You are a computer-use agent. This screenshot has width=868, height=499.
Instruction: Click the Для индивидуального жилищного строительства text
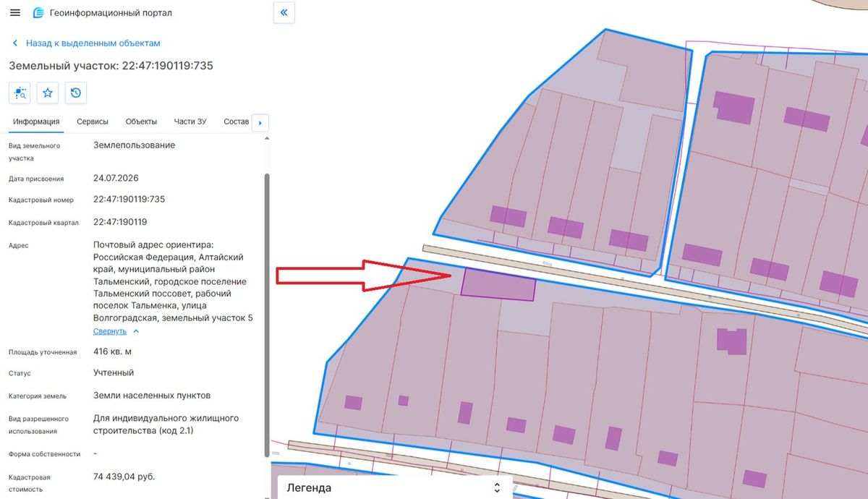click(x=166, y=425)
